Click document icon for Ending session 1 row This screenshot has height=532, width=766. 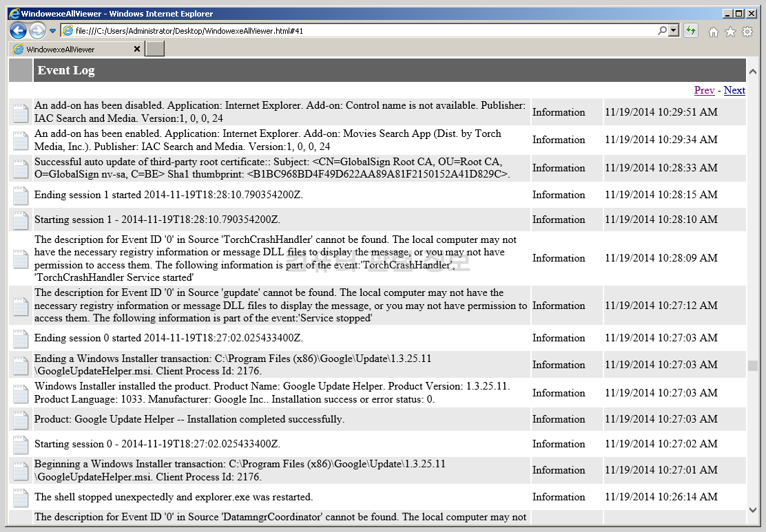point(21,195)
